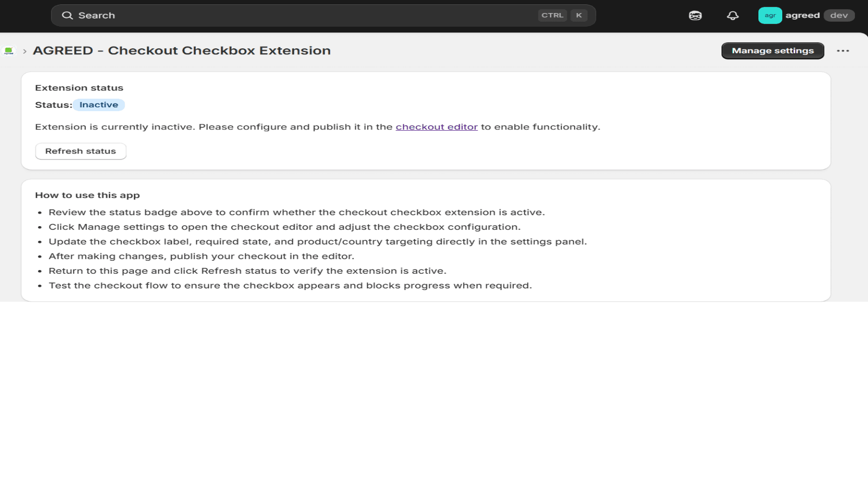Click the breadcrumb chevron arrow
The image size is (868, 488).
point(24,51)
